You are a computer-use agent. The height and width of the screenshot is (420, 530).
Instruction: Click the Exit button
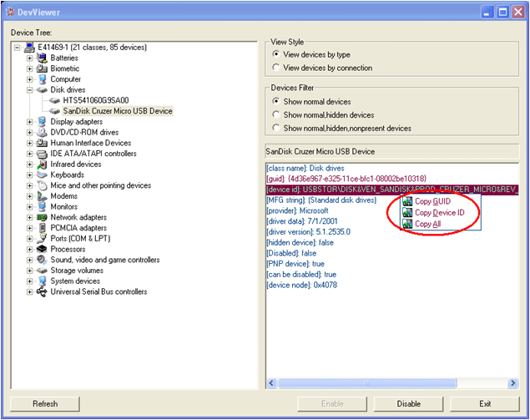(x=485, y=404)
